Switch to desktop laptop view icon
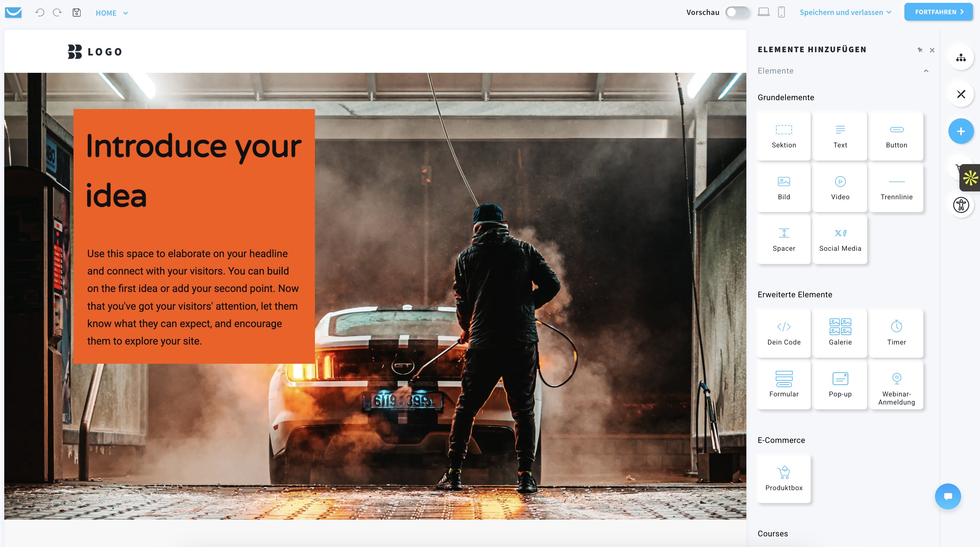Screen dimensions: 980x547 (763, 12)
